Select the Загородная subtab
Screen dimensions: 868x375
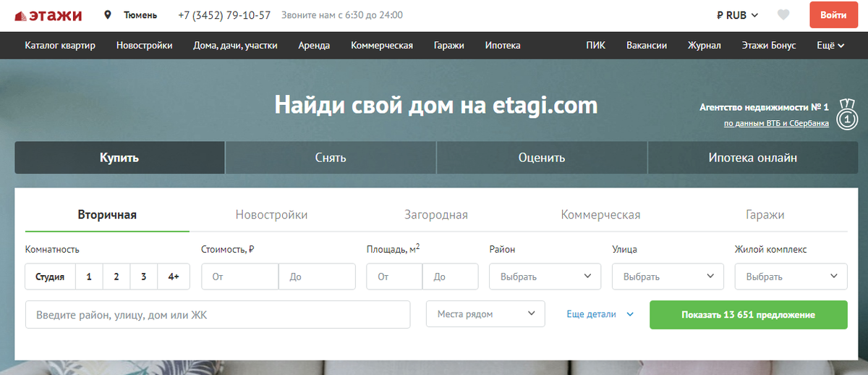(436, 215)
